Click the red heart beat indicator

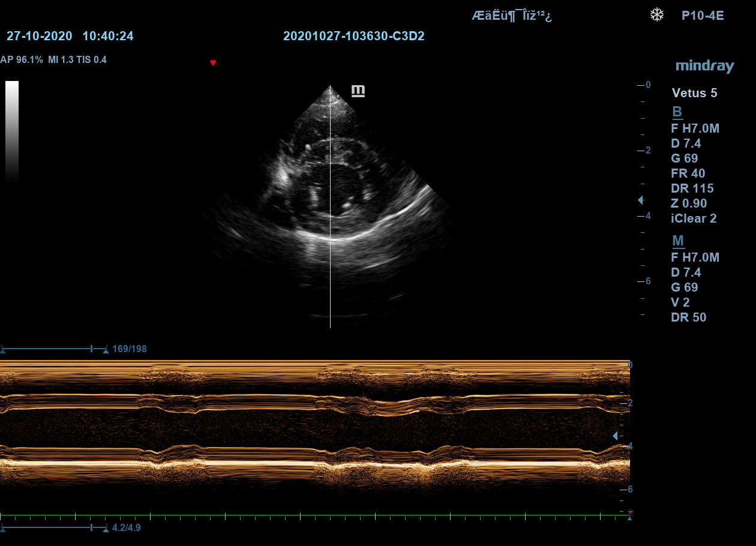[212, 62]
